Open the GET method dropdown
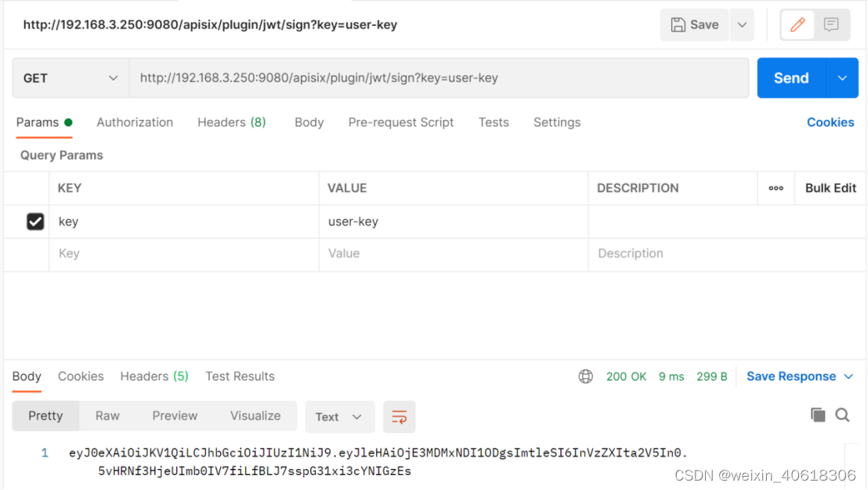The image size is (868, 490). (x=71, y=78)
